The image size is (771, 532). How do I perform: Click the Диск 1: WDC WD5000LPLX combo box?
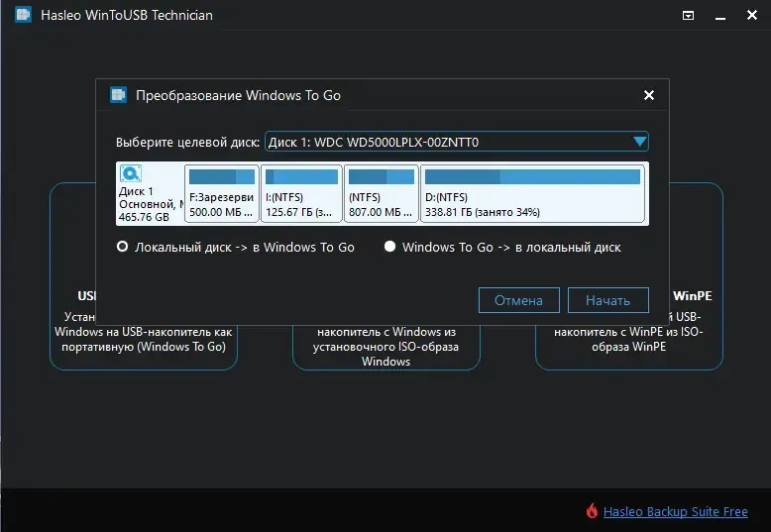click(456, 142)
